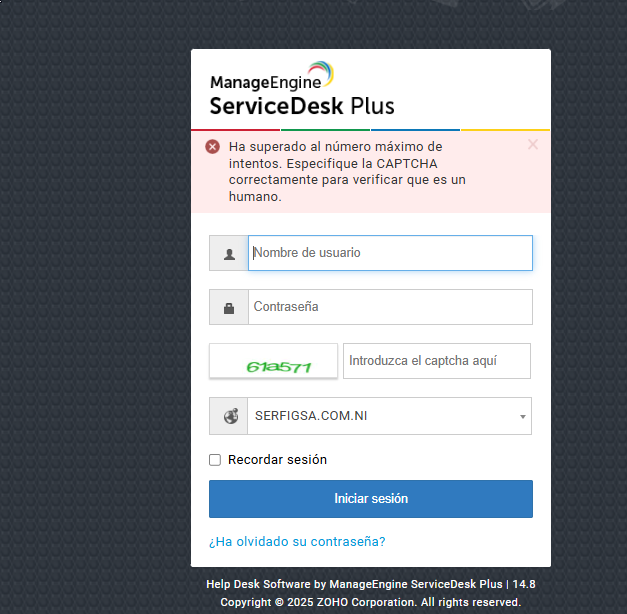Click the 'Copyright © 2025 ZOHO Corporation' text
Viewport: 627px width, 614px height.
pyautogui.click(x=318, y=602)
